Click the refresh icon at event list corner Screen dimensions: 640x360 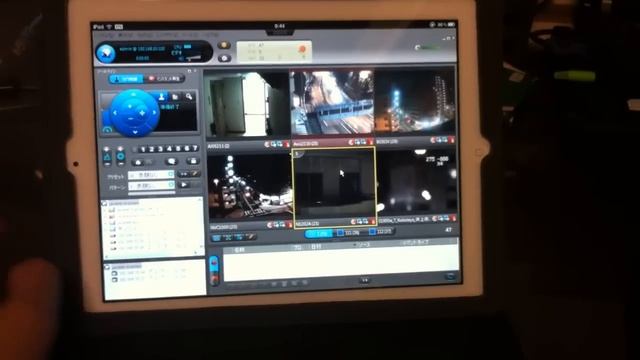[450, 276]
